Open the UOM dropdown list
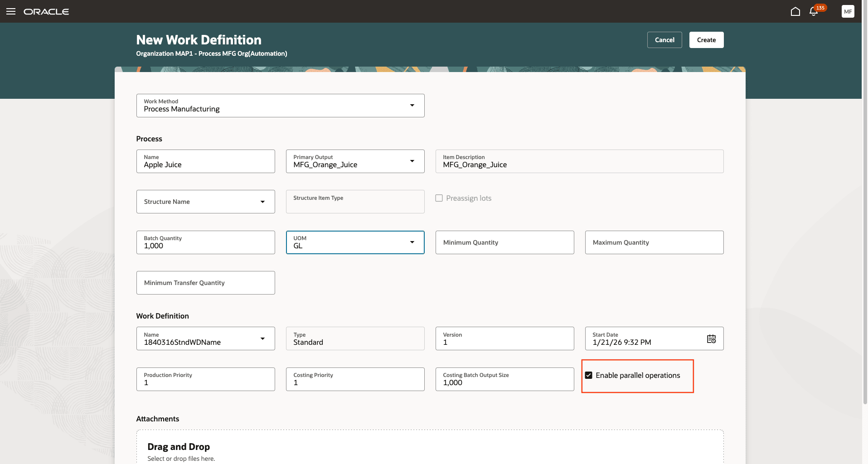Viewport: 868px width, 464px height. tap(412, 242)
